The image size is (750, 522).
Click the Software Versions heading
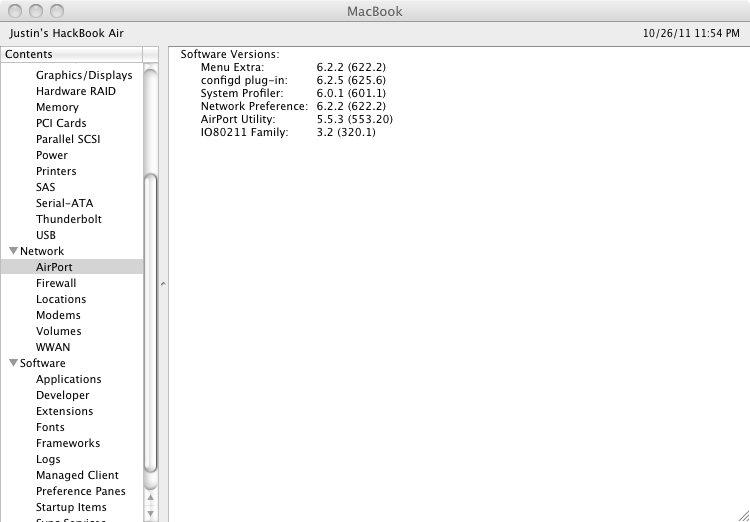point(230,54)
